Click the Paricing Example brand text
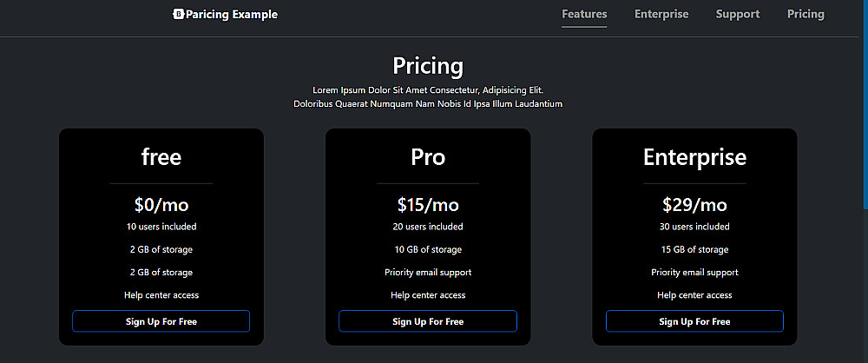Screen dimensions: 868x363 [232, 14]
